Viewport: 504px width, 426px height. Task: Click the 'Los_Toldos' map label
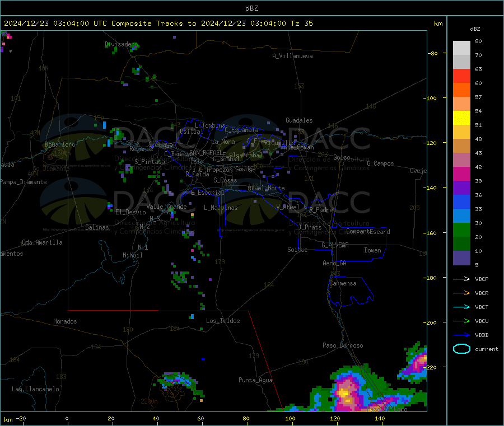[223, 321]
